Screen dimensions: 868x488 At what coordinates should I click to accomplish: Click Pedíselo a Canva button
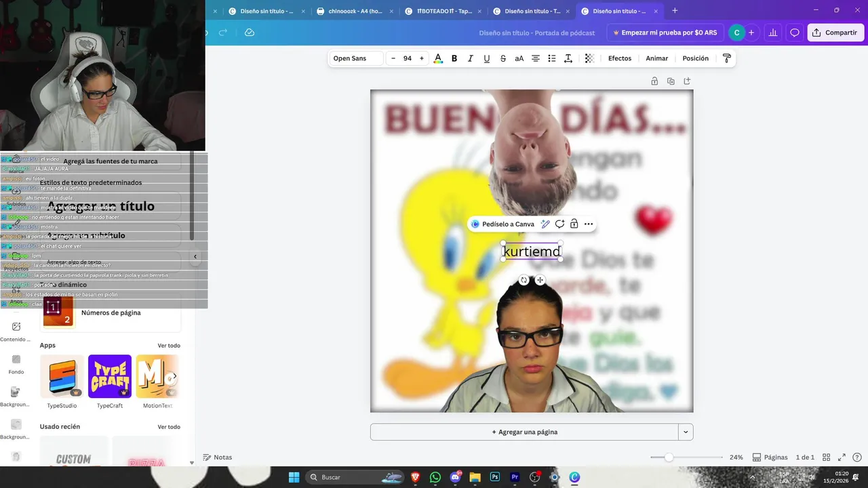pos(502,224)
